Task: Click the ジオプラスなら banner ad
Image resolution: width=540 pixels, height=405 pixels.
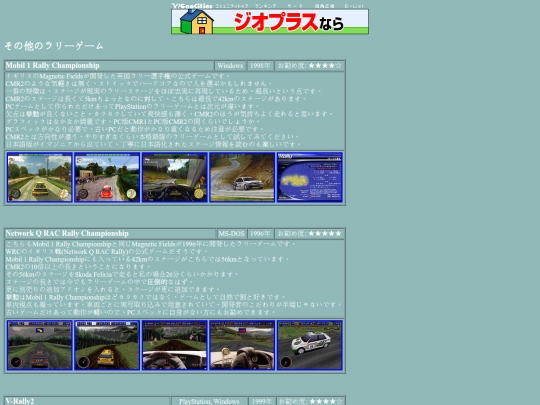Action: [x=270, y=22]
